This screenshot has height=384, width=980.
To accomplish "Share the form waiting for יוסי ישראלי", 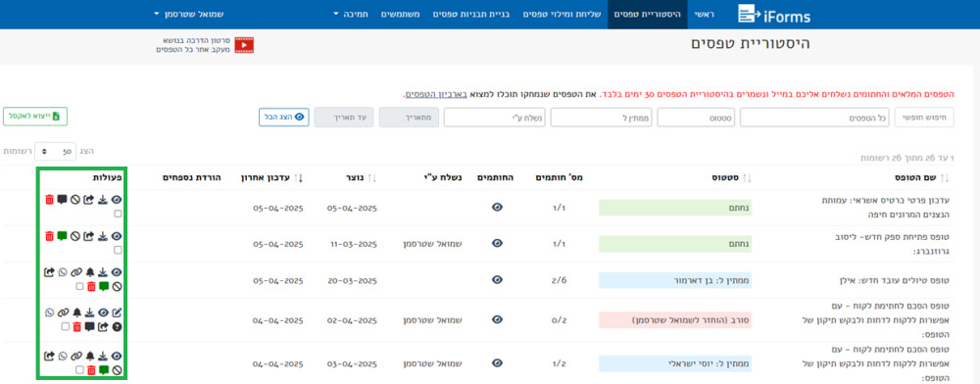I will pos(49,356).
